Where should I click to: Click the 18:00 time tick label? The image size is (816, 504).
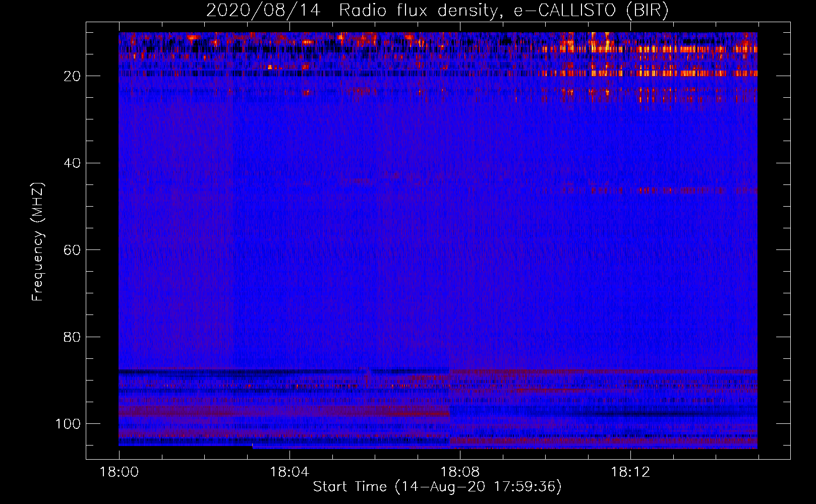click(119, 472)
